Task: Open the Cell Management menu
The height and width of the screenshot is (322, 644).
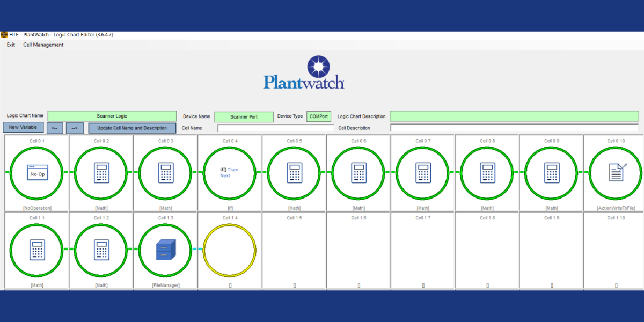Action: [43, 45]
